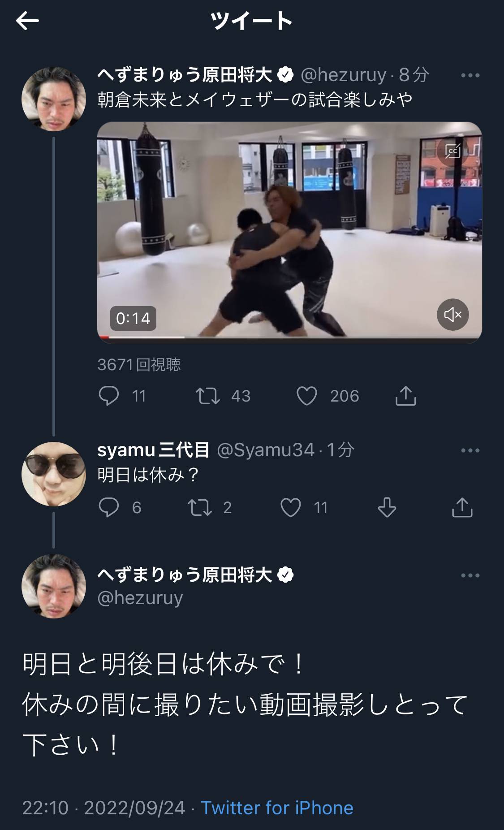Open more options for the video tweet
The width and height of the screenshot is (504, 830).
(470, 75)
